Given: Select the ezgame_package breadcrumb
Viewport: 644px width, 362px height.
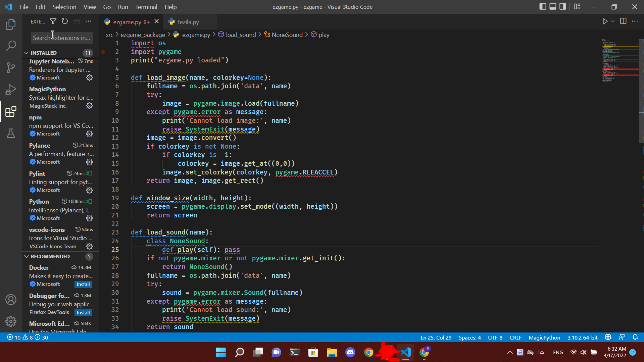Looking at the screenshot, I should (x=143, y=35).
